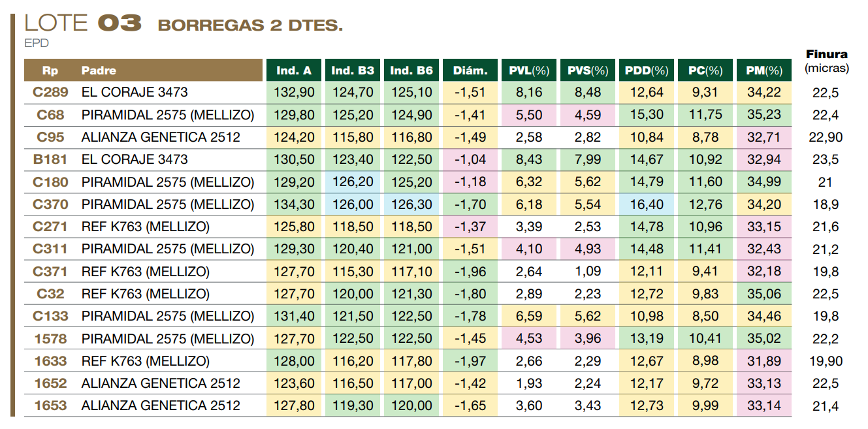Click the Finura (micras) column heading
The image size is (868, 429).
(x=826, y=61)
